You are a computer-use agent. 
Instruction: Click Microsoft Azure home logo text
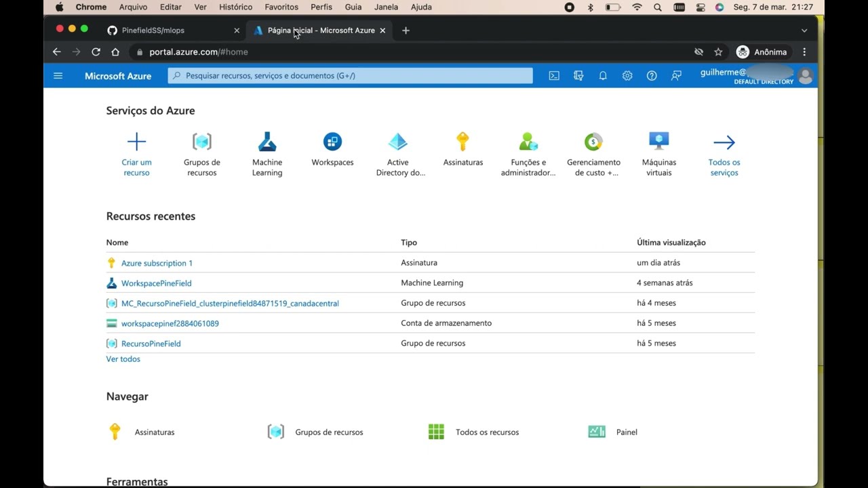[118, 76]
